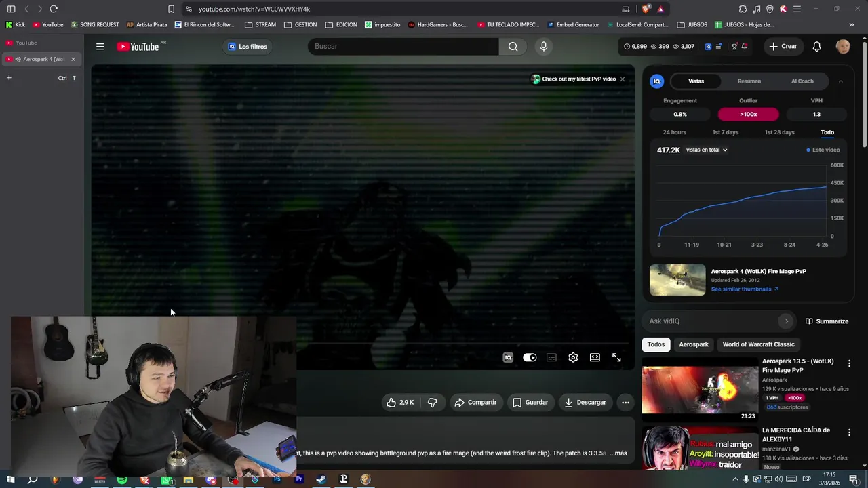Select the Todos filter chip

tap(656, 344)
